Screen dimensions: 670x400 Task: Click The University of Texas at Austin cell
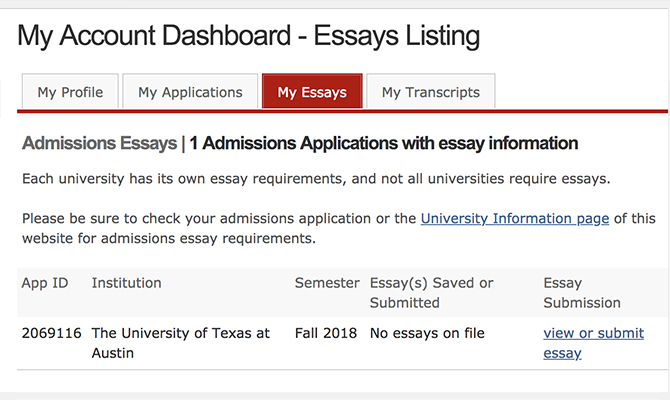[180, 342]
